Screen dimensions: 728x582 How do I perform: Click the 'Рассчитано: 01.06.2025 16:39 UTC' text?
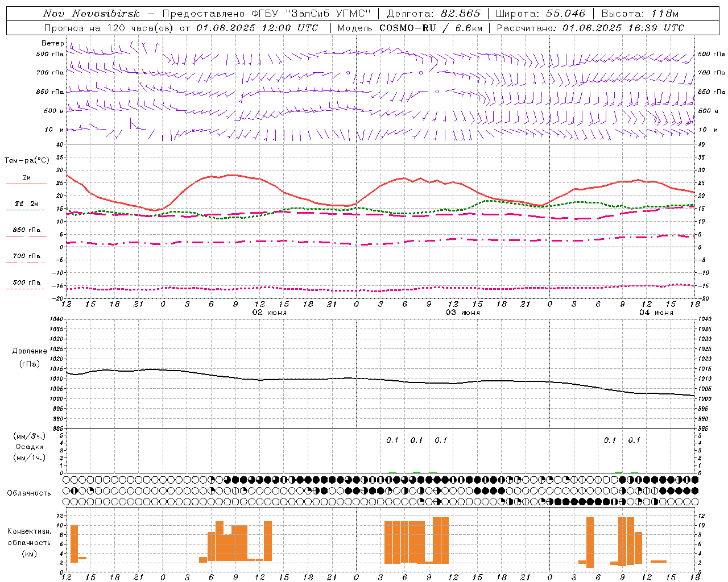tap(590, 28)
